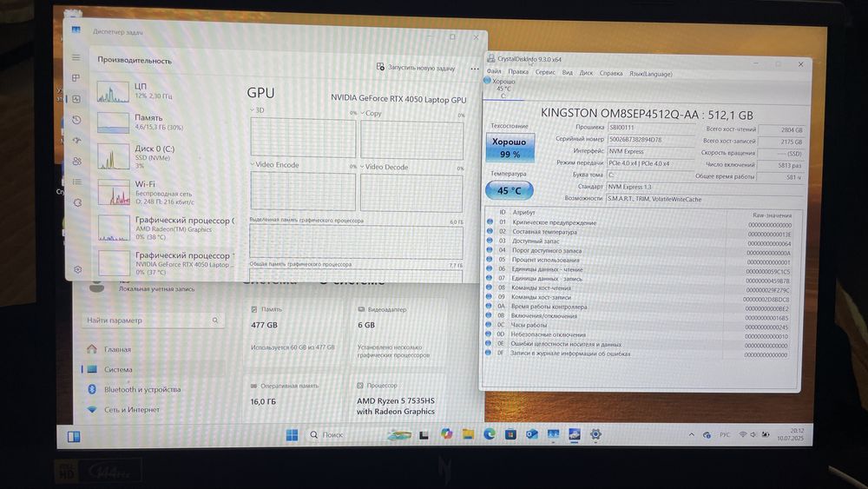Open the 3D graph engine dropdown
Image resolution: width=868 pixels, height=489 pixels.
pos(257,110)
